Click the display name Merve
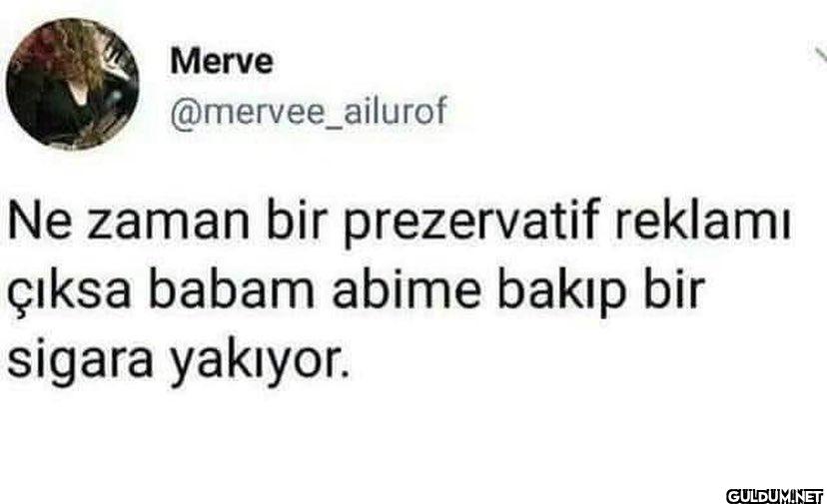827x504 pixels. tap(222, 61)
